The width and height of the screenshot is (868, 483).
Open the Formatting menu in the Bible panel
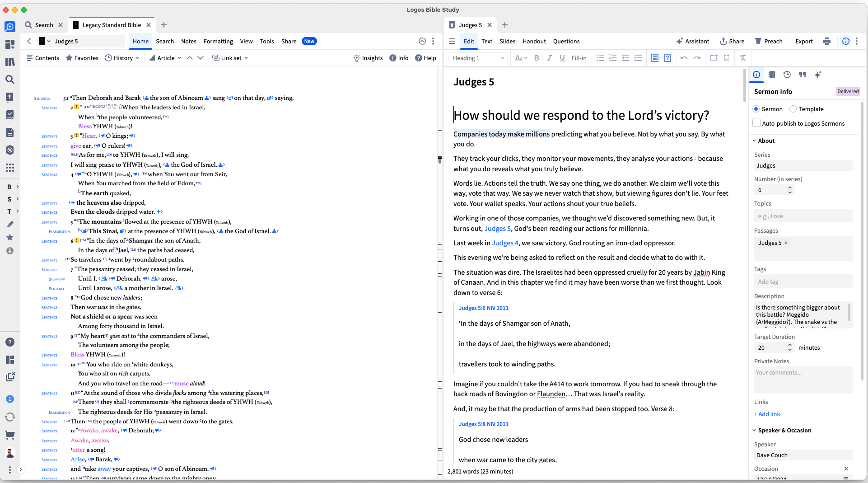point(218,41)
